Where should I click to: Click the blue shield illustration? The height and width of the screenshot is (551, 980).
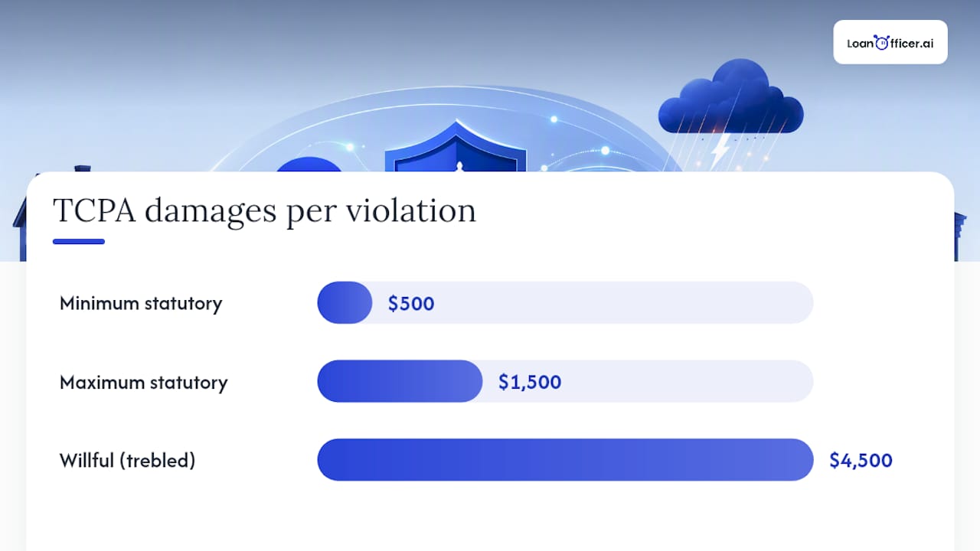click(x=456, y=146)
